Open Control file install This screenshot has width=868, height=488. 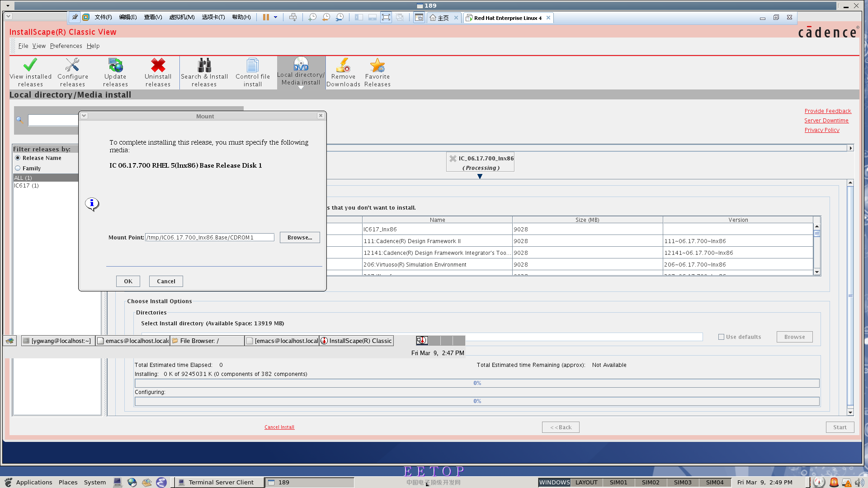point(253,72)
